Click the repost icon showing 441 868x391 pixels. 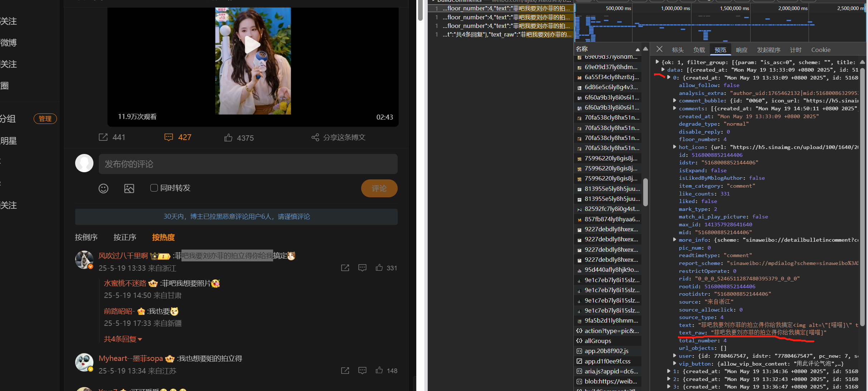coord(103,137)
